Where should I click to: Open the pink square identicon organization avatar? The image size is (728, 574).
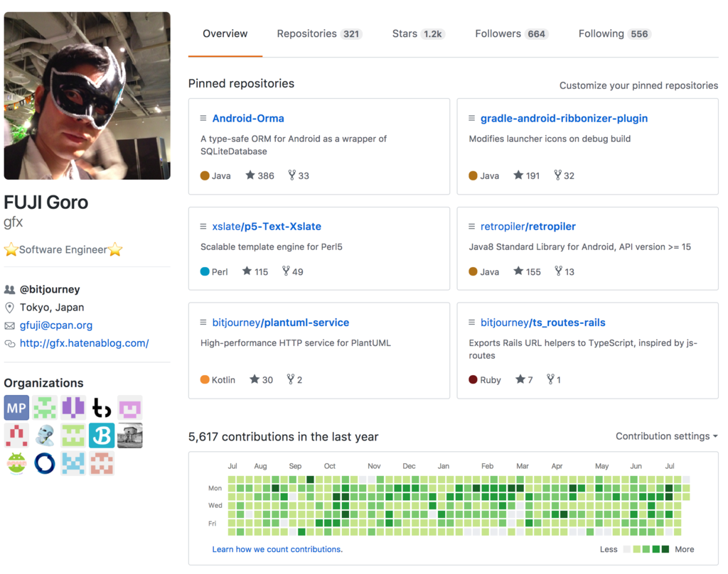click(130, 408)
